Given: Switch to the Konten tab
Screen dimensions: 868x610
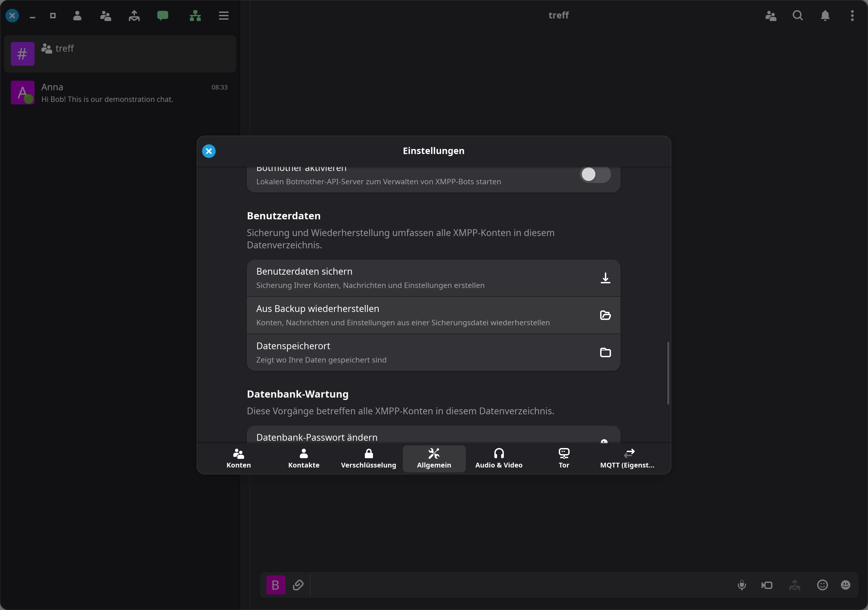Looking at the screenshot, I should pyautogui.click(x=239, y=459).
